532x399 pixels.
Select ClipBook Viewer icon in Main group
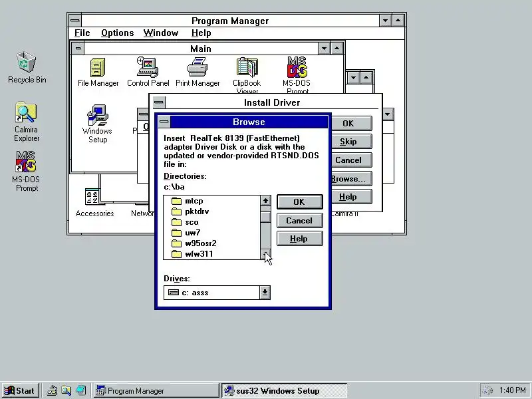[x=247, y=67]
